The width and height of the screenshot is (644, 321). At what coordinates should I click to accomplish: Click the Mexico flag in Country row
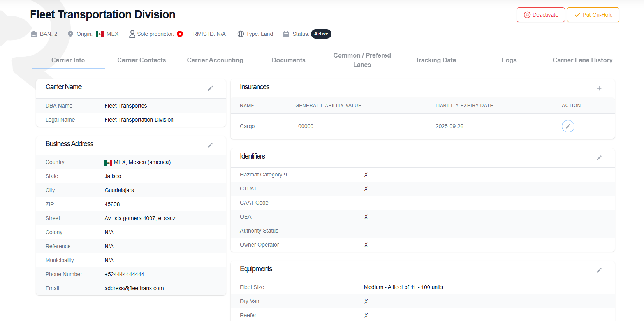[108, 162]
